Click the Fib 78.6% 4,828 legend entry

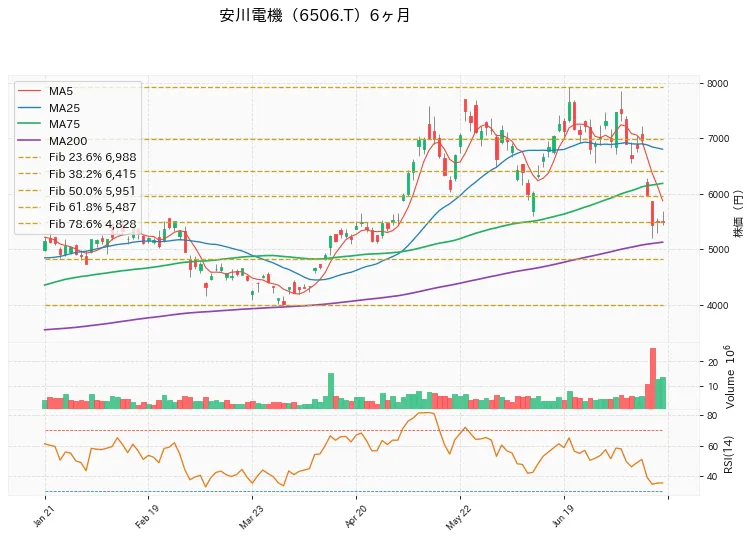click(77, 224)
